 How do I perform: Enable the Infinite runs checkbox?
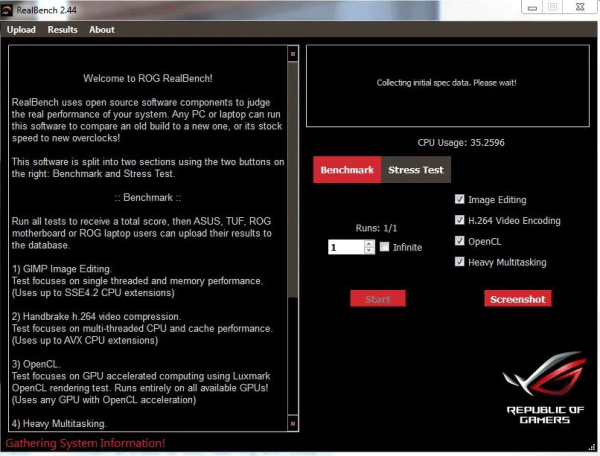pyautogui.click(x=385, y=247)
